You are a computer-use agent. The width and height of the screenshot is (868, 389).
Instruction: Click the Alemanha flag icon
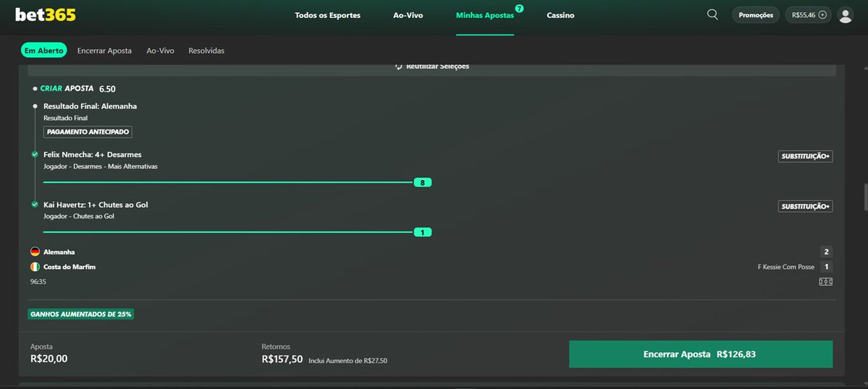[35, 252]
